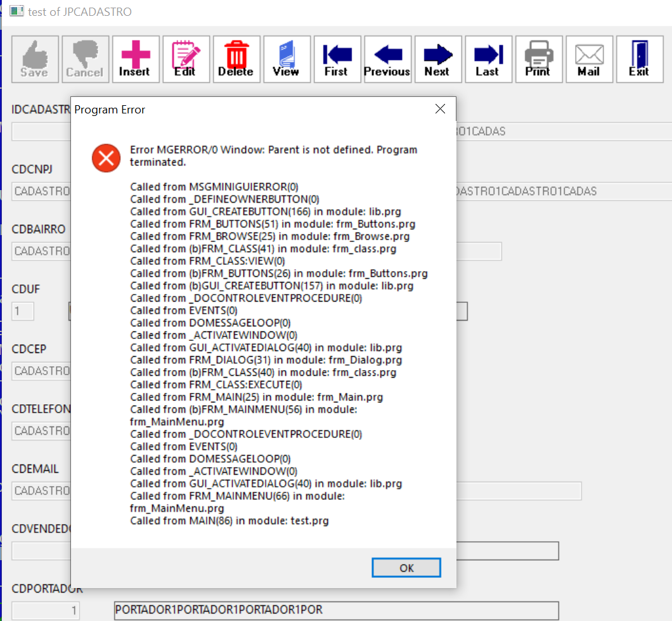Delete the record using the trash icon
Viewport: 672px width, 621px height.
pyautogui.click(x=236, y=59)
